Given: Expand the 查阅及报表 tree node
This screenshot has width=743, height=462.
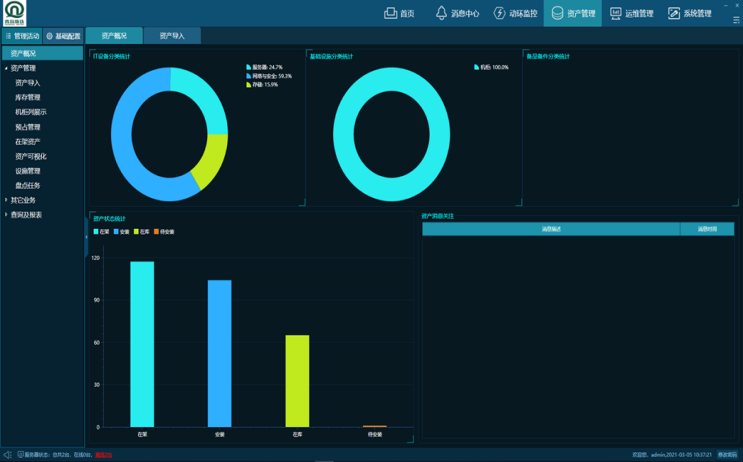Looking at the screenshot, I should 6,215.
